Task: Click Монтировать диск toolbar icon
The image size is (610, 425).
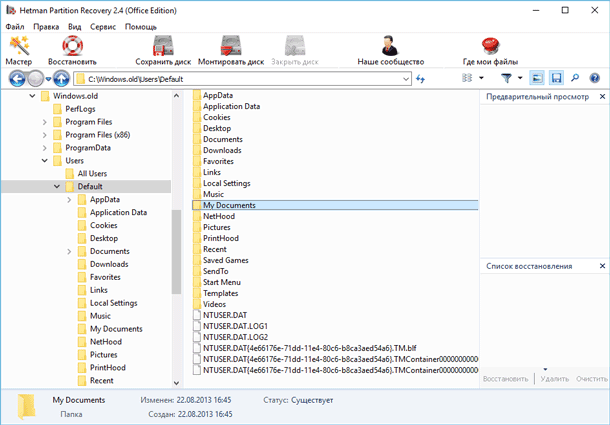Action: 231,51
